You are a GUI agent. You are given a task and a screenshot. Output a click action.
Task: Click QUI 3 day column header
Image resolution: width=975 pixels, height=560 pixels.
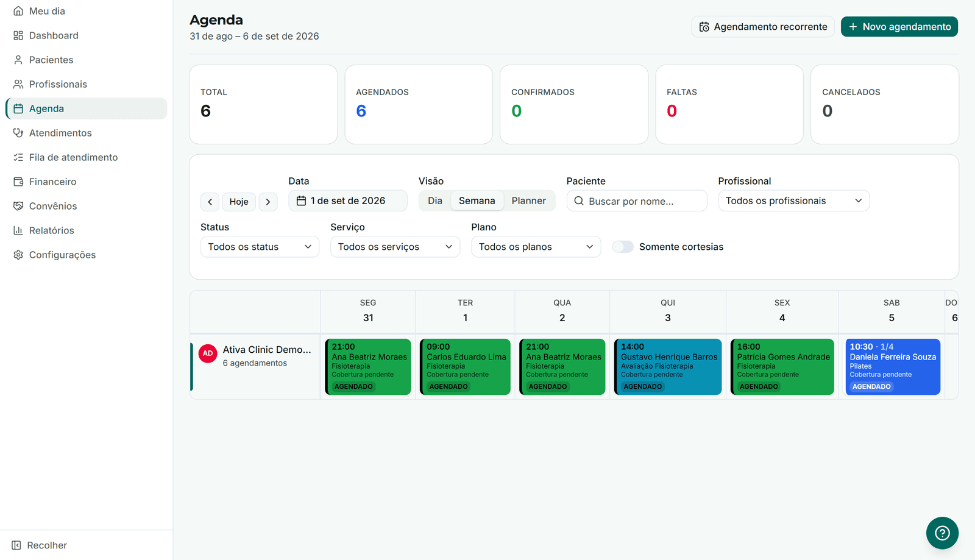(668, 311)
